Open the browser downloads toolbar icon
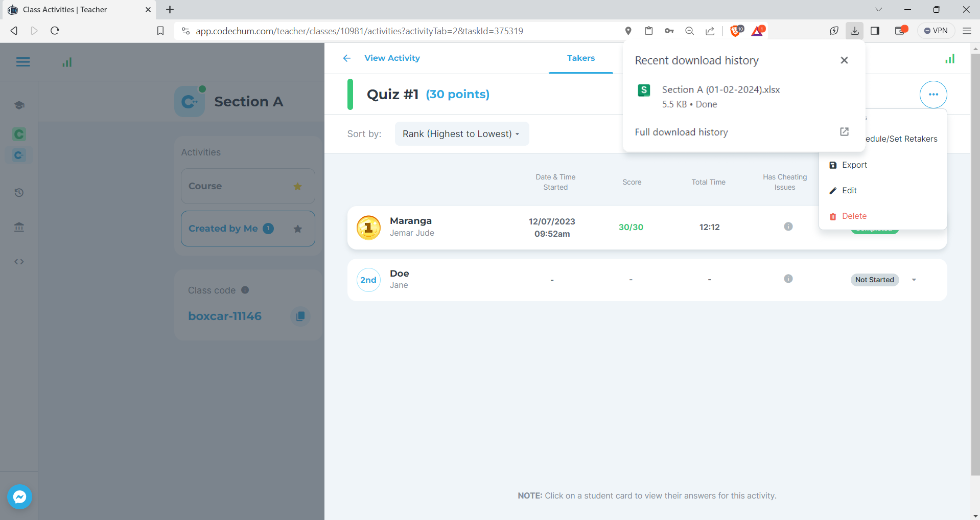980x520 pixels. tap(854, 31)
